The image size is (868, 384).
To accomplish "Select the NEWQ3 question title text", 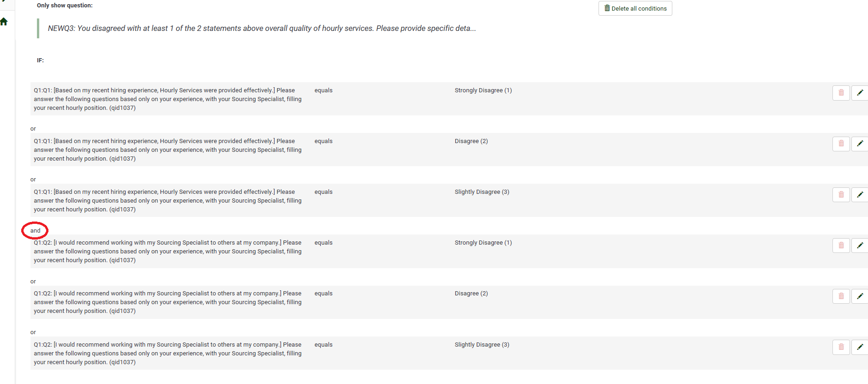I will (262, 28).
